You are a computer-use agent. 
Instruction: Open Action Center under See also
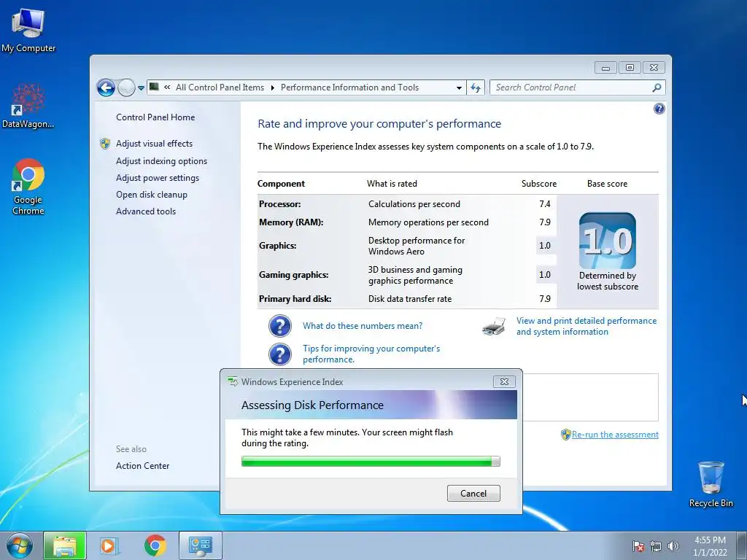click(142, 466)
